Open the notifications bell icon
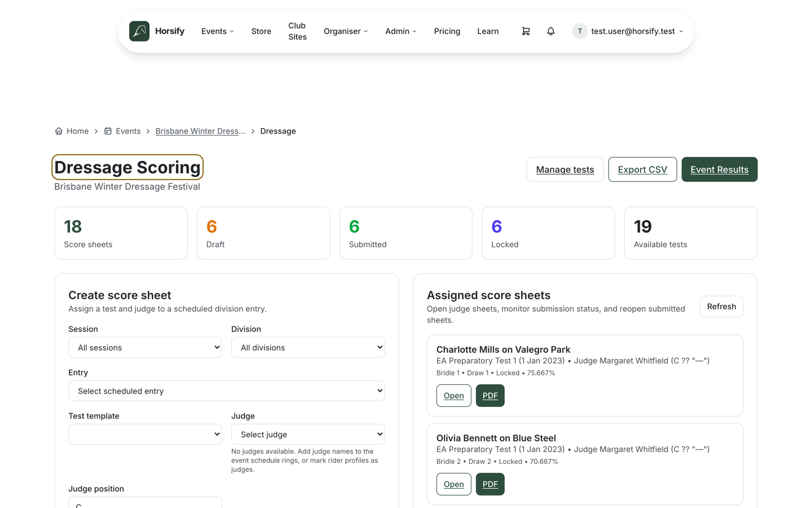The image size is (812, 508). point(551,31)
